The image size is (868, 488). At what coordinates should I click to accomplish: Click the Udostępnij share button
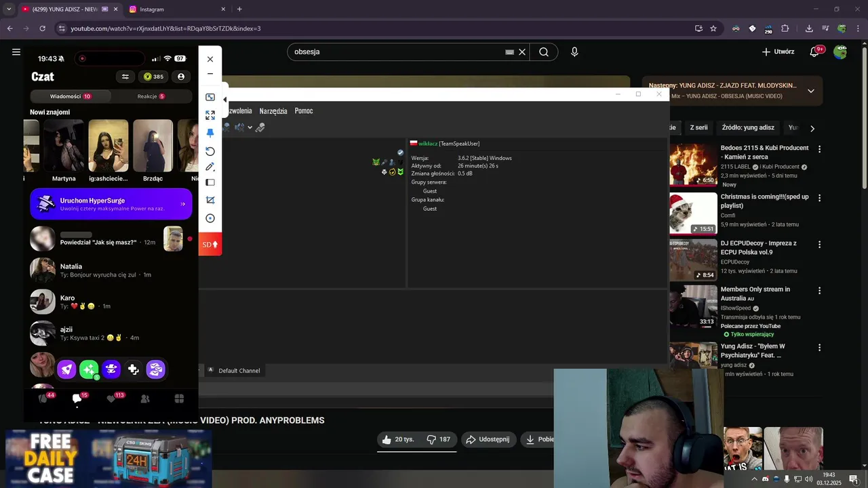point(488,439)
